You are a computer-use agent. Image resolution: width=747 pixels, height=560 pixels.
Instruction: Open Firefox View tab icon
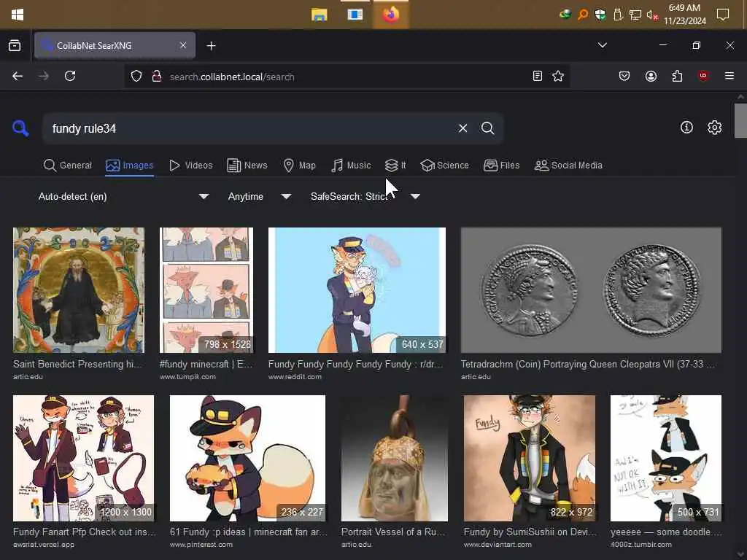[15, 45]
